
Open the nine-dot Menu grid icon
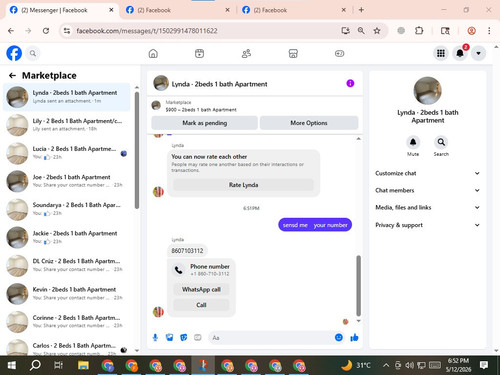(x=441, y=53)
